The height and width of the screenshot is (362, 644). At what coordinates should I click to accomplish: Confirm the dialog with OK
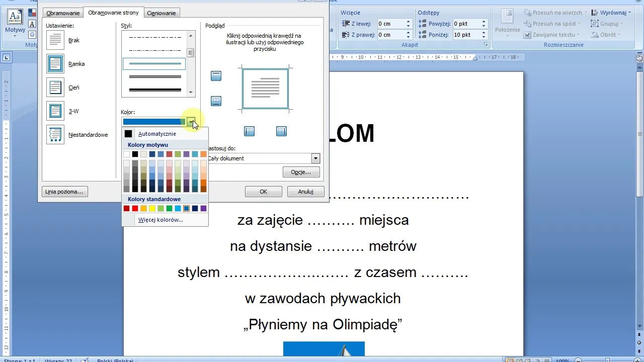point(263,192)
